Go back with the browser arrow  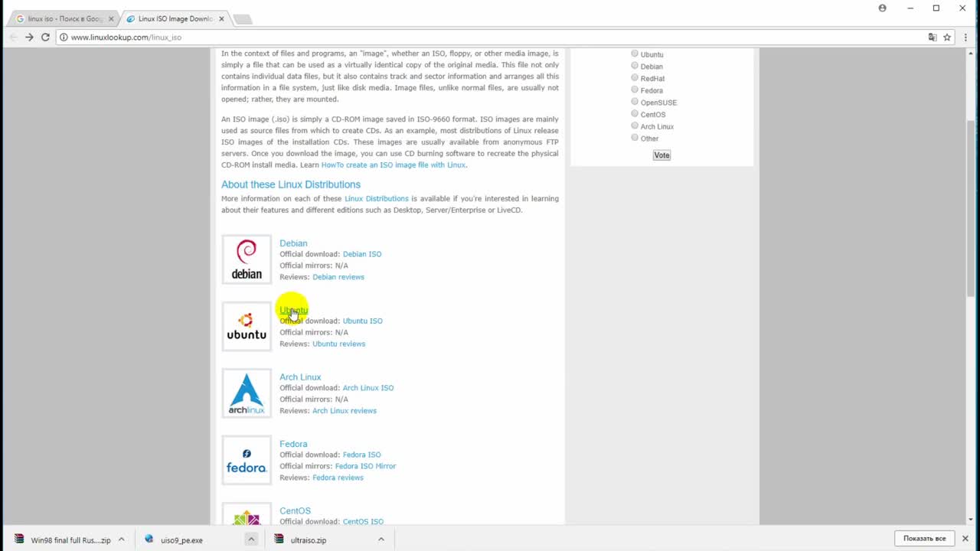13,37
